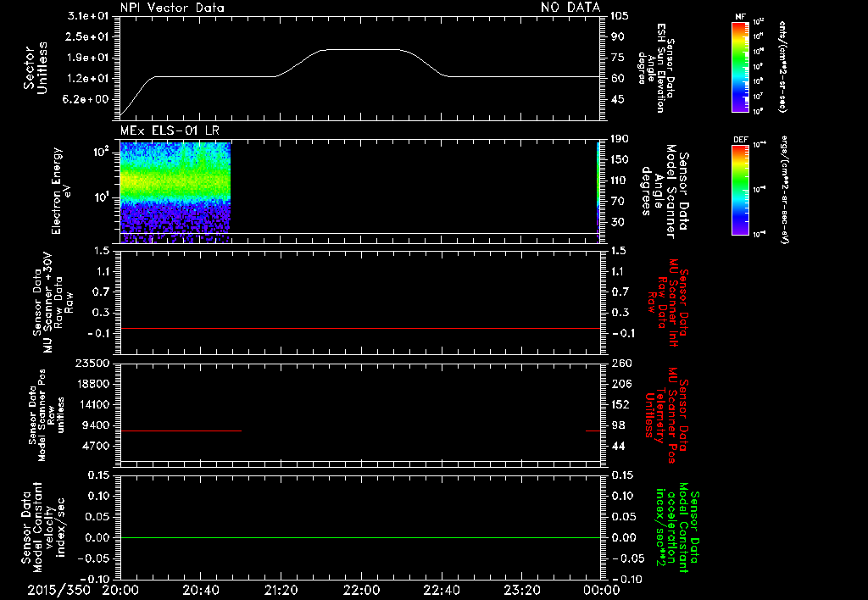Click the '110' scanner angle tick label

click(620, 181)
